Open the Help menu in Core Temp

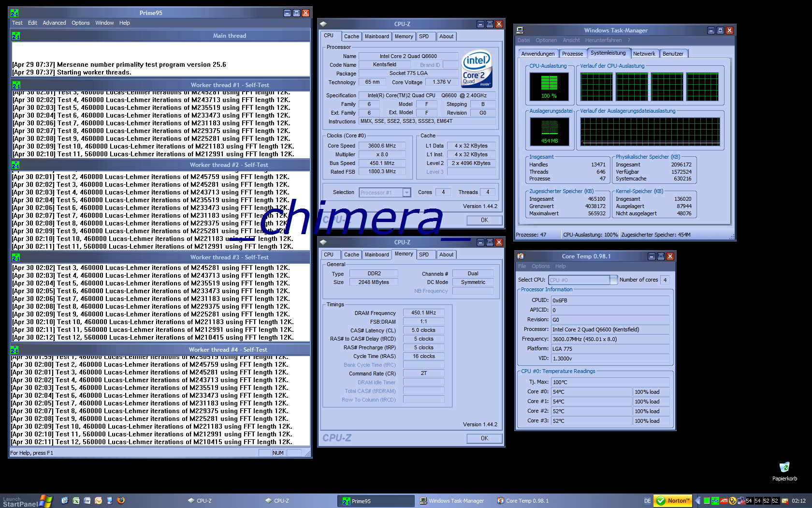coord(560,266)
